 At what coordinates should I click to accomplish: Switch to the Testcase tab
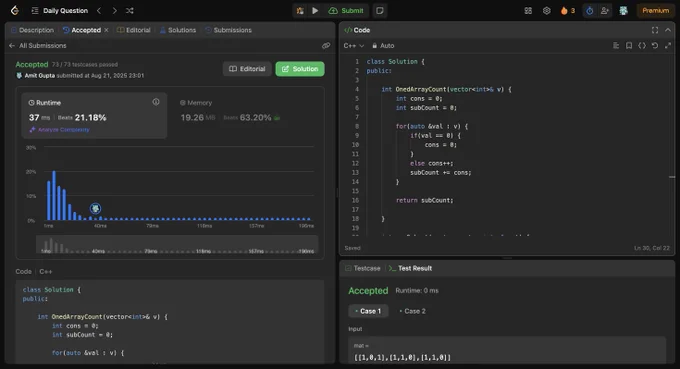tap(363, 268)
